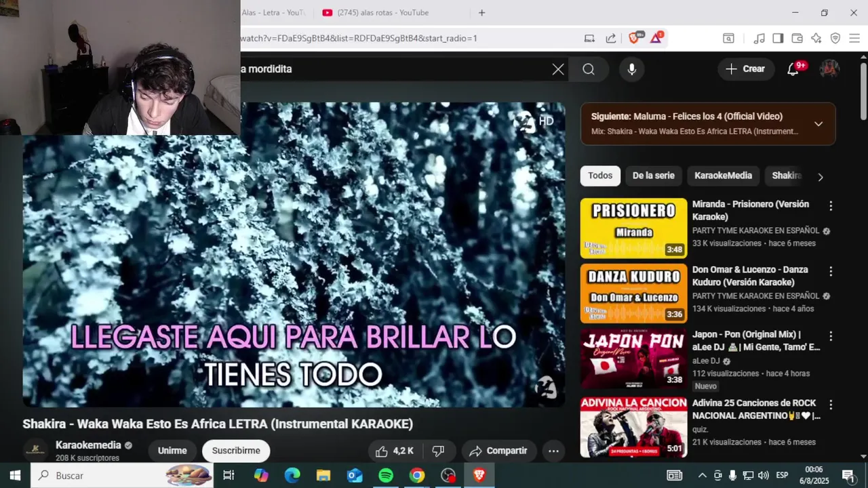Open Spotify from the taskbar
Image resolution: width=868 pixels, height=488 pixels.
[386, 475]
